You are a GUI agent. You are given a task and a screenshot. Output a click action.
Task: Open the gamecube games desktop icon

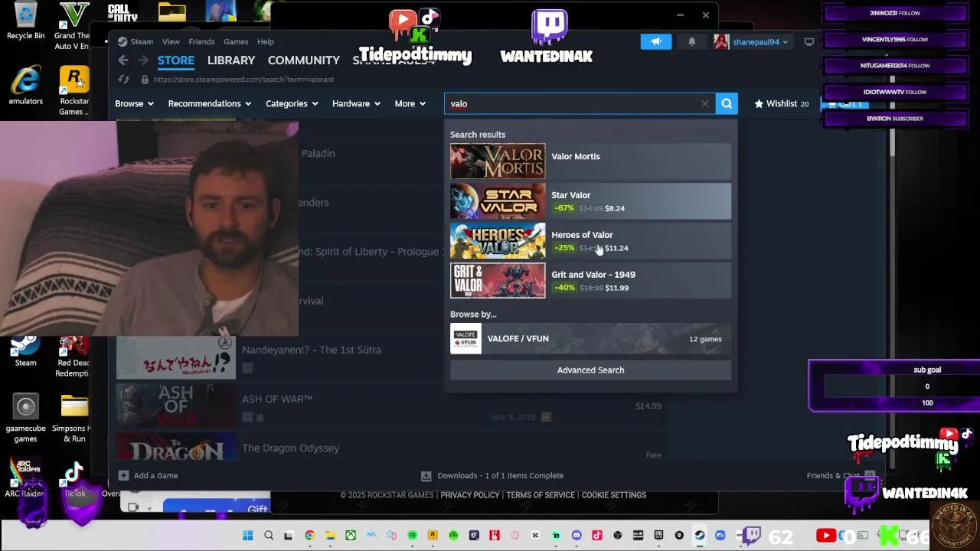25,419
